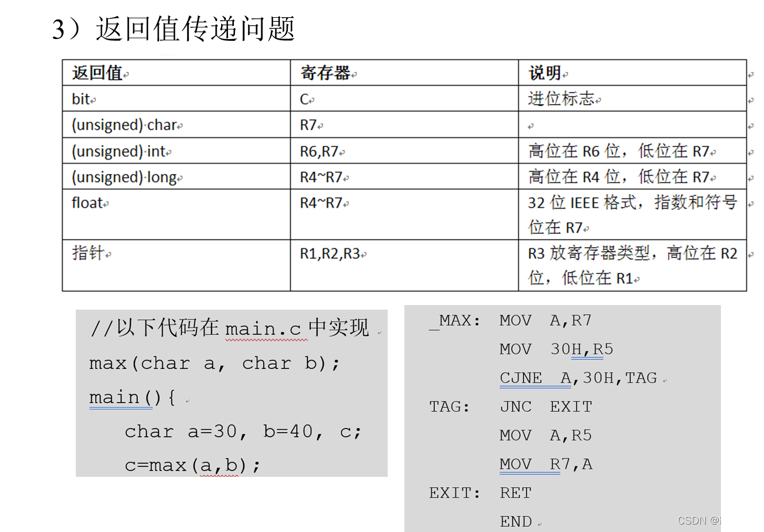
Task: Click the '(unsigned) long' cell
Action: [176, 176]
